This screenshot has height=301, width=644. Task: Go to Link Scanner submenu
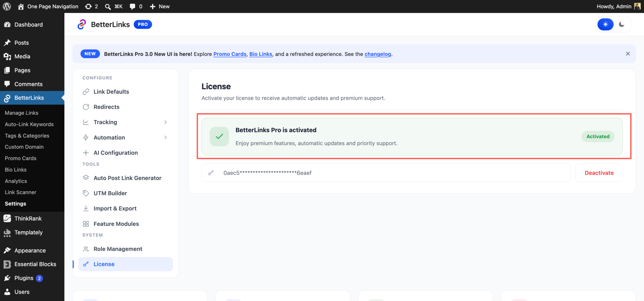(20, 192)
